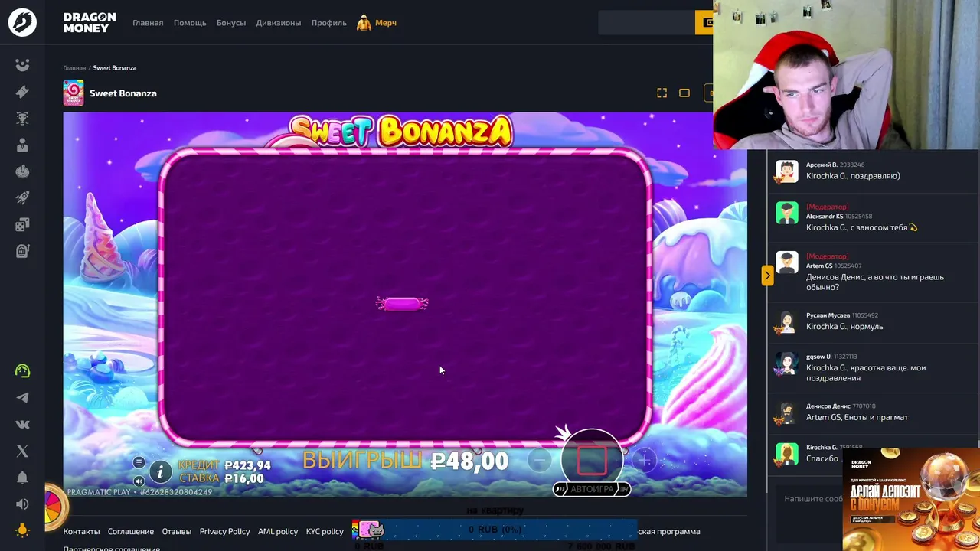Open the Контакты footer link
The width and height of the screenshot is (980, 551).
[x=82, y=531]
